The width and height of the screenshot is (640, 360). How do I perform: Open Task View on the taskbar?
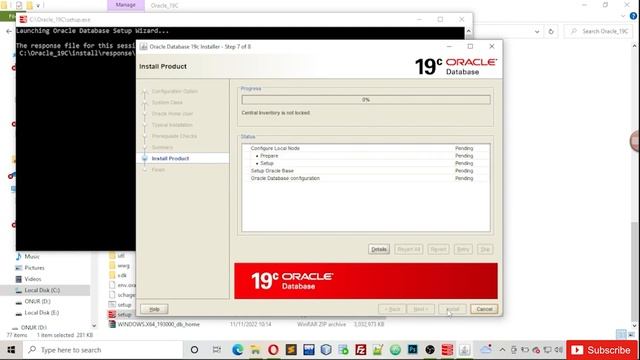[x=217, y=350]
